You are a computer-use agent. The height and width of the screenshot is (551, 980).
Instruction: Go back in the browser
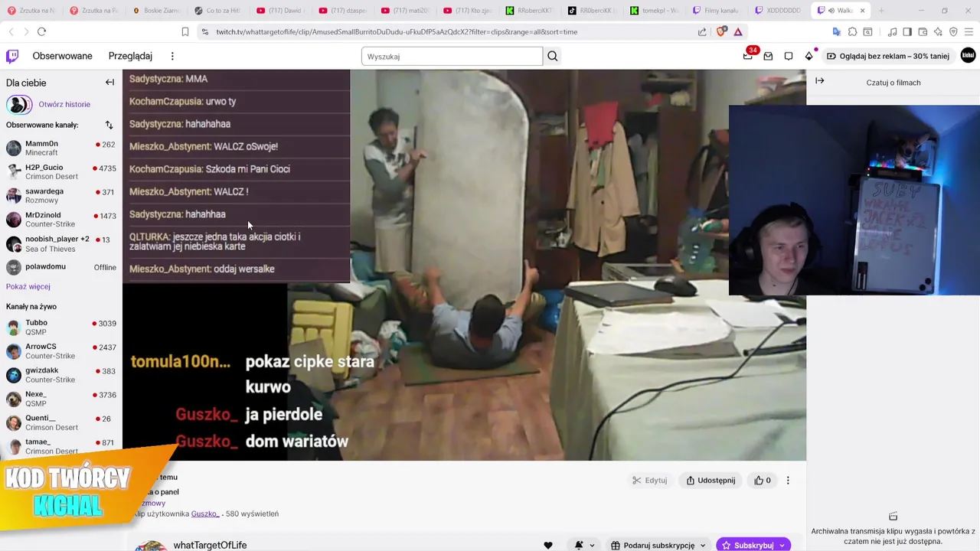tap(11, 31)
